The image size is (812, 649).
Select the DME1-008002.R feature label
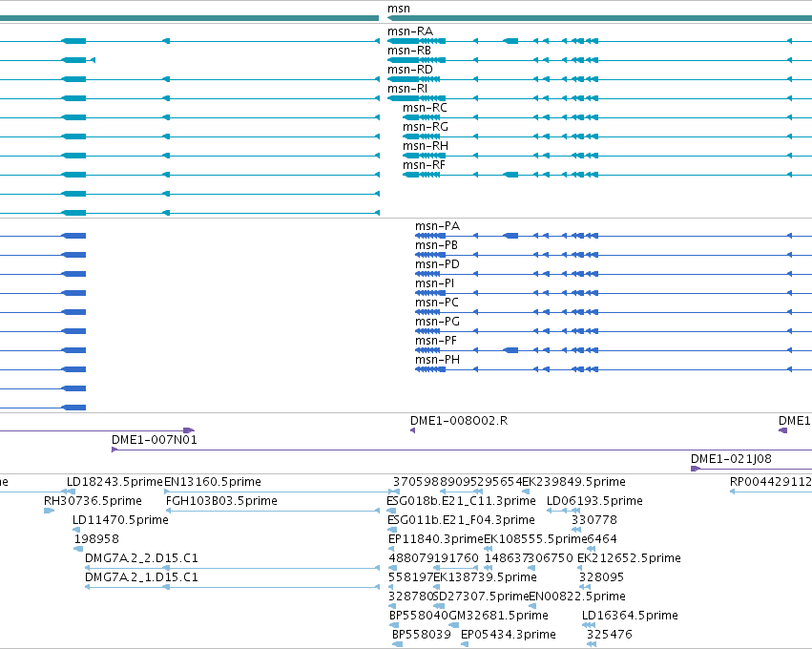459,421
